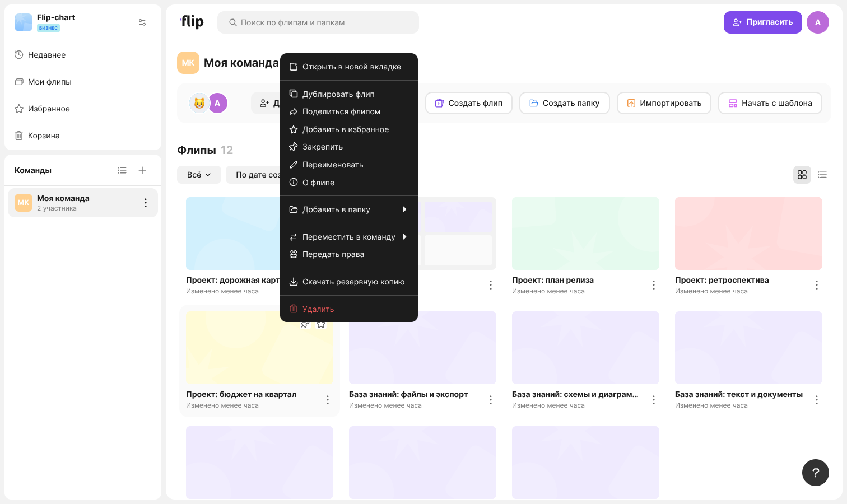Click Начать с шаблона button
Viewport: 847px width, 504px height.
coord(770,103)
